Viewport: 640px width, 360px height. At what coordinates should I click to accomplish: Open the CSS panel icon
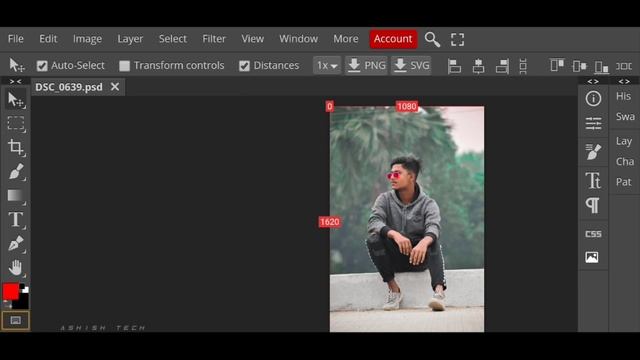[x=593, y=234]
